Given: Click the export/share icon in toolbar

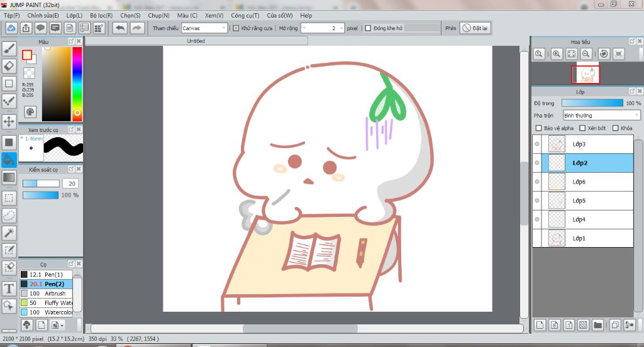Looking at the screenshot, I should 26,28.
